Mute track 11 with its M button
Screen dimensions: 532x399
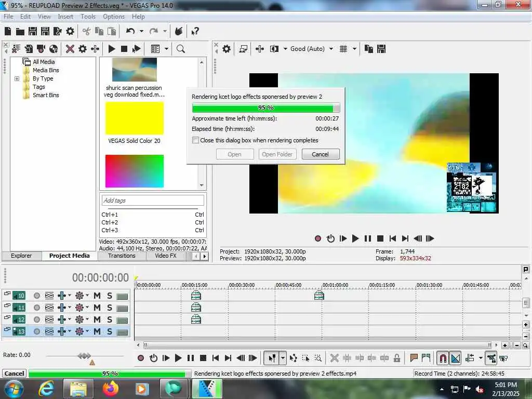click(x=97, y=308)
